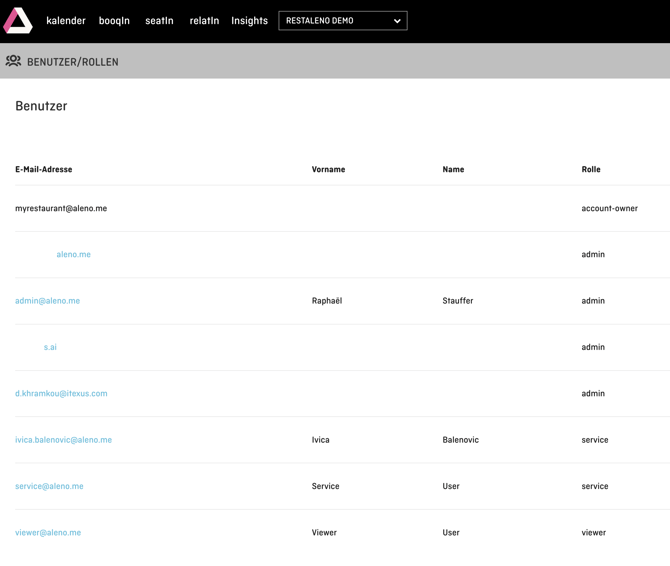
Task: Click the Vorname column header
Action: [x=328, y=170]
